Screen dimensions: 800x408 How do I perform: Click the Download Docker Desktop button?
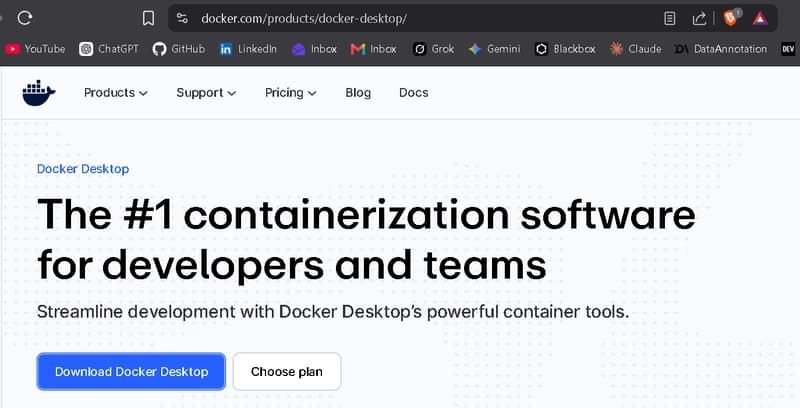(131, 371)
